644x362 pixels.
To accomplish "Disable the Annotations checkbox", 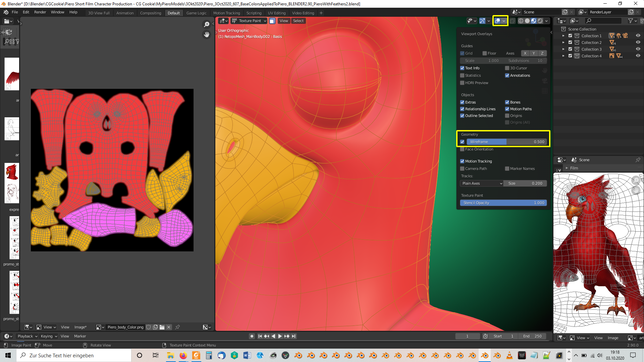I will tap(507, 75).
